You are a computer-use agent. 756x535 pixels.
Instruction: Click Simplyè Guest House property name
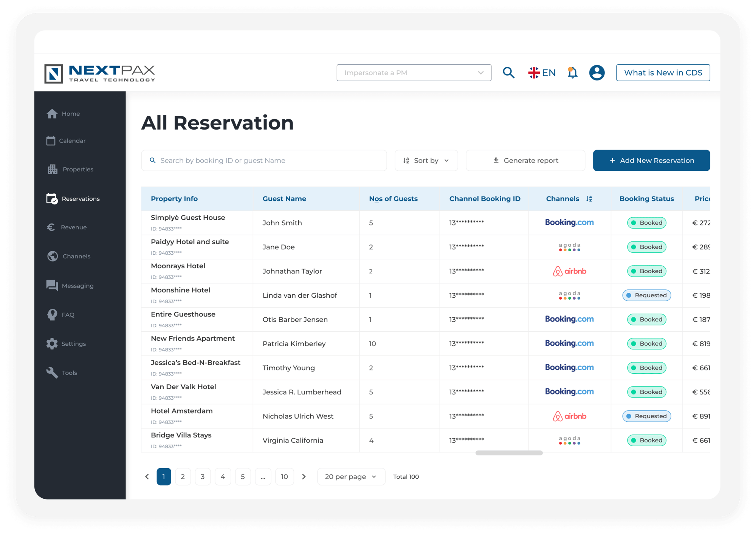(188, 218)
